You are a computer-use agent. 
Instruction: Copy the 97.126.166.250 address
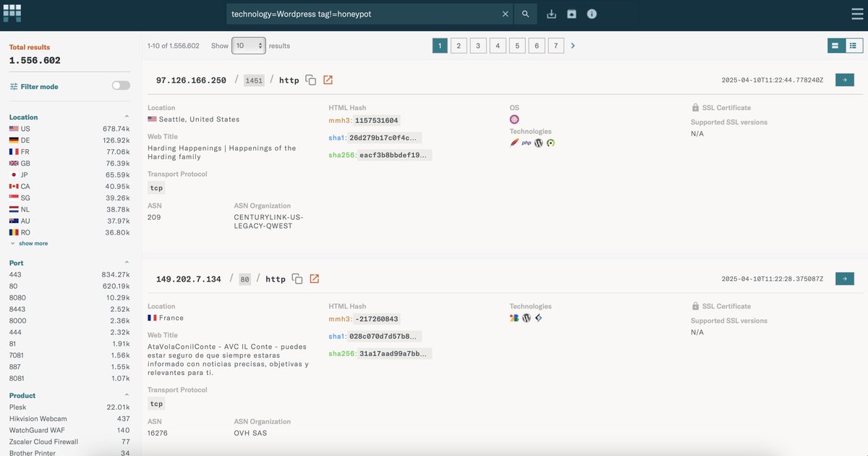[x=310, y=80]
